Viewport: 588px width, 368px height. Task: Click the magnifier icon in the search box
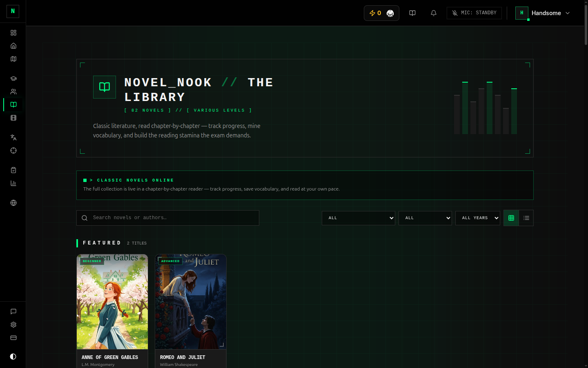pos(85,218)
